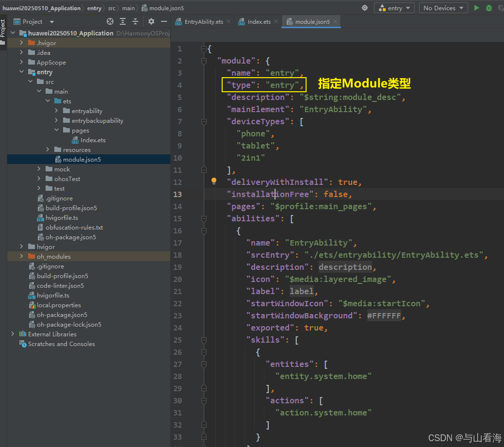Expand the AppScope folder
The height and width of the screenshot is (447, 504).
(x=21, y=62)
